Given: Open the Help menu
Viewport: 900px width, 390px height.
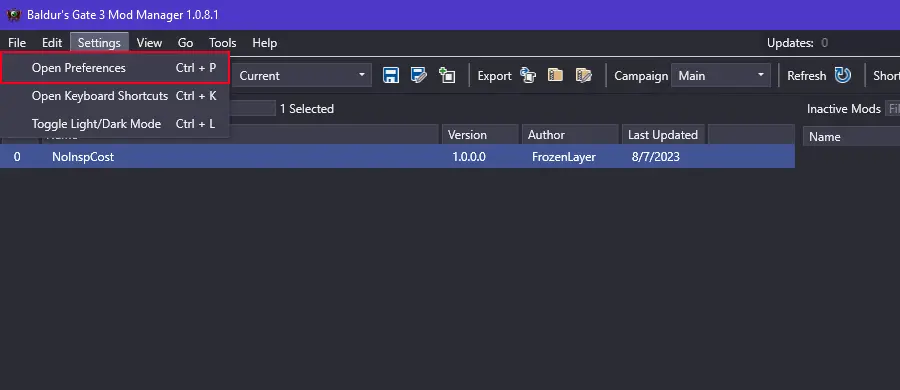Looking at the screenshot, I should coord(265,43).
